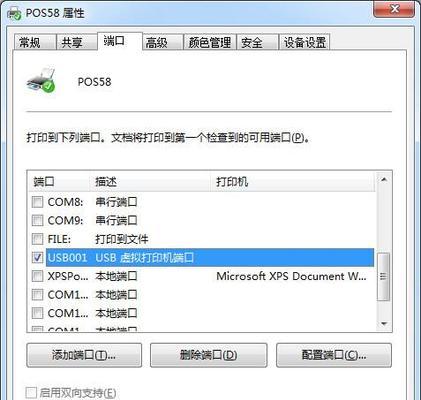Click the scroll-down arrow of port list
The image size is (421, 400).
pos(384,324)
